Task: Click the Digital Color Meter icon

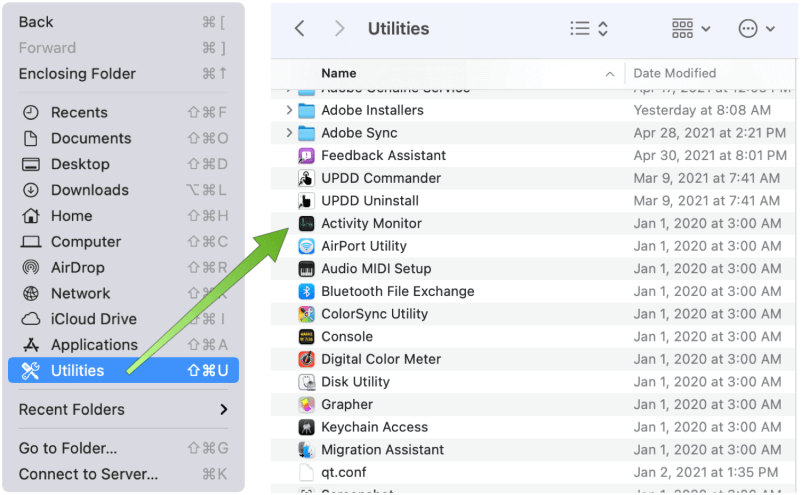Action: [307, 360]
